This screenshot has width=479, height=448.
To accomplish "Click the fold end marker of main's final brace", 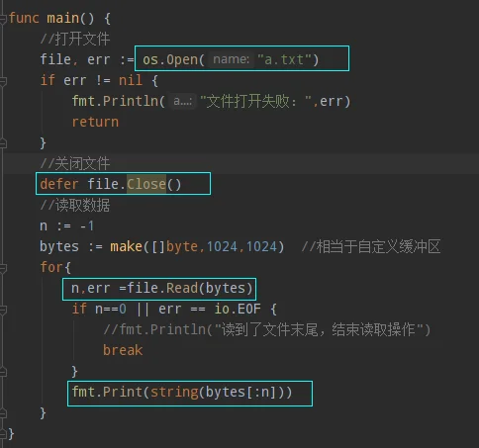I will coord(3,433).
